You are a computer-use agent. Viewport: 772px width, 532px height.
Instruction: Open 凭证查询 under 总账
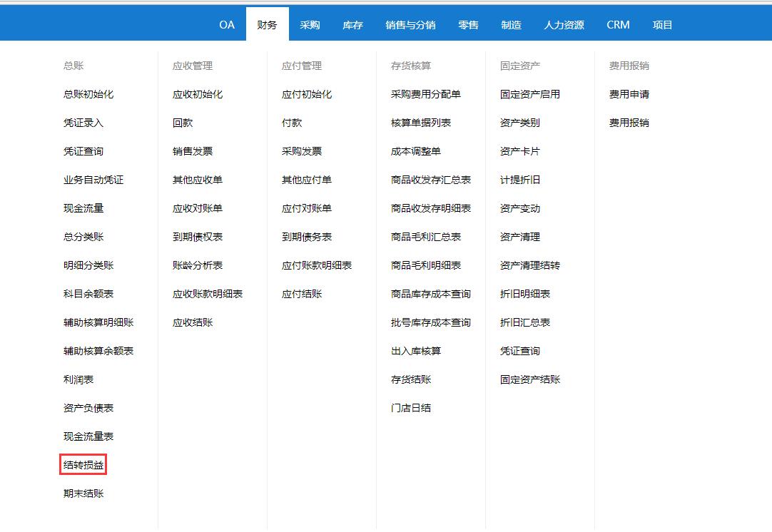pyautogui.click(x=83, y=151)
